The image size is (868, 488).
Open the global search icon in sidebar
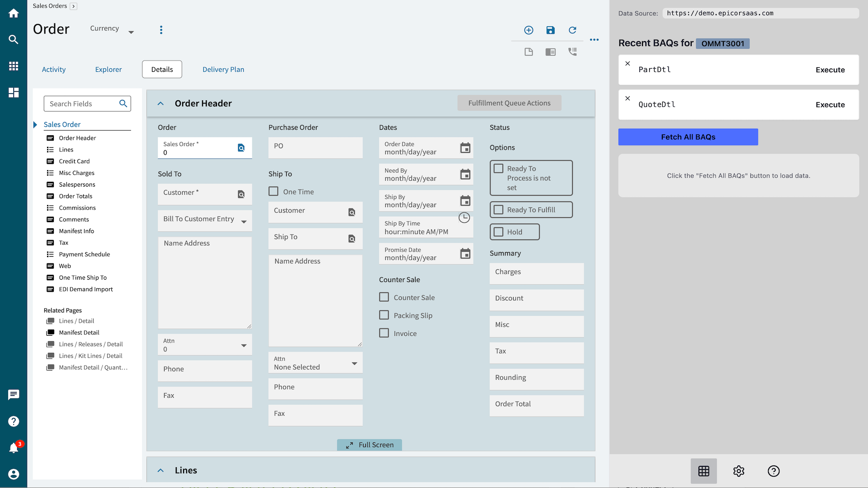14,39
